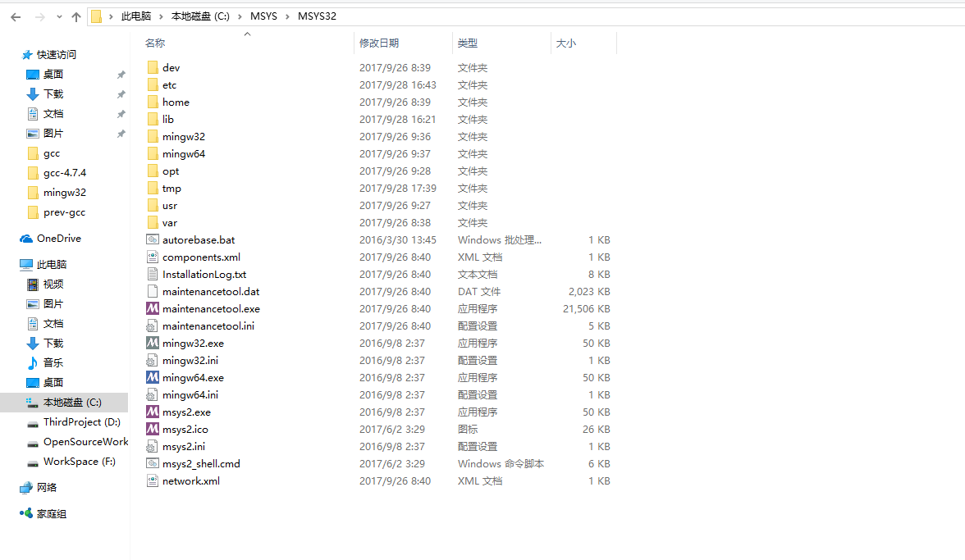Open mingw32 folder in quick access sidebar
The image size is (965, 560).
click(65, 193)
